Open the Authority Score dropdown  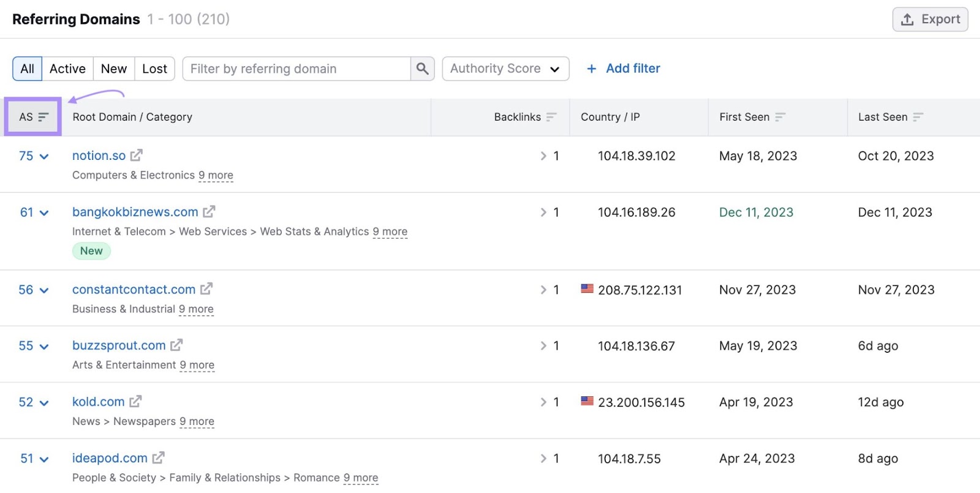click(x=506, y=69)
